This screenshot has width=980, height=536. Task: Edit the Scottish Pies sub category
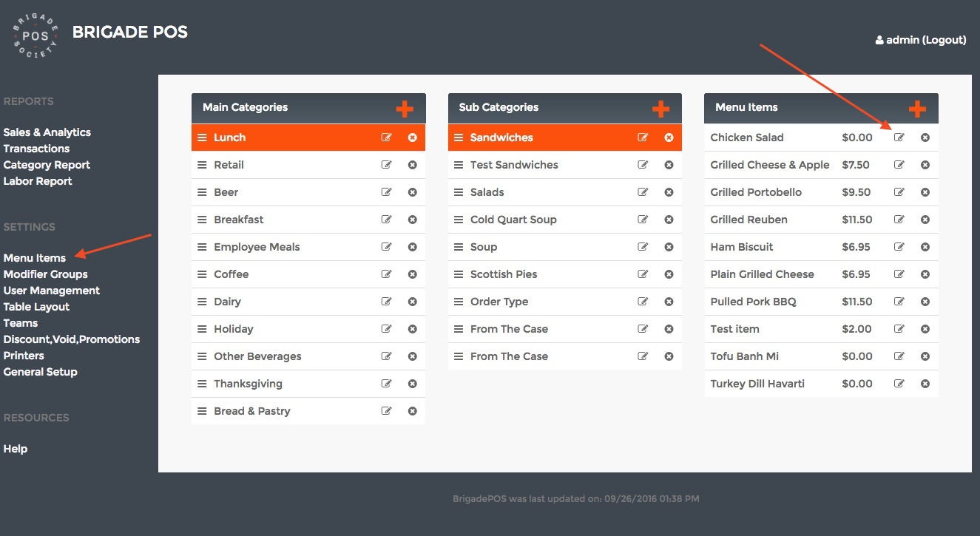click(643, 274)
